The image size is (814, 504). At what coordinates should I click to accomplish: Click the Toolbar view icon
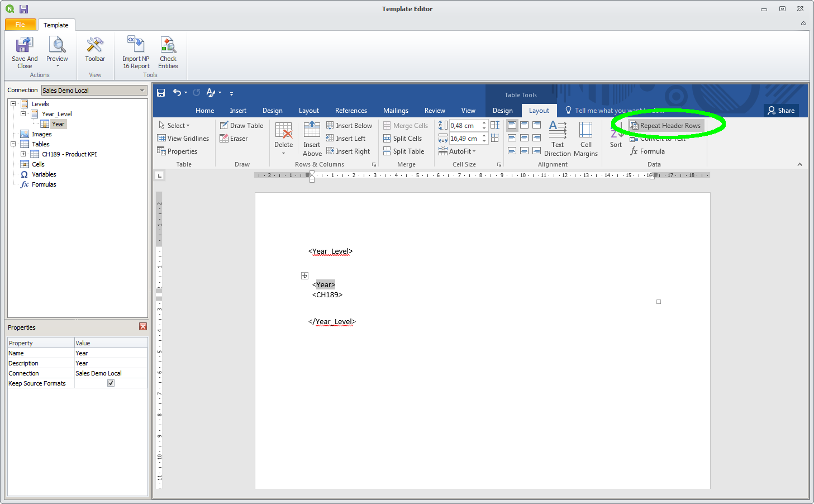coord(95,46)
